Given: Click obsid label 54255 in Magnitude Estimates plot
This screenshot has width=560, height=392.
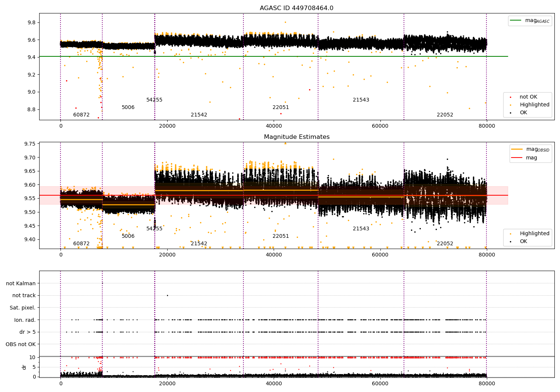Looking at the screenshot, I should (154, 229).
